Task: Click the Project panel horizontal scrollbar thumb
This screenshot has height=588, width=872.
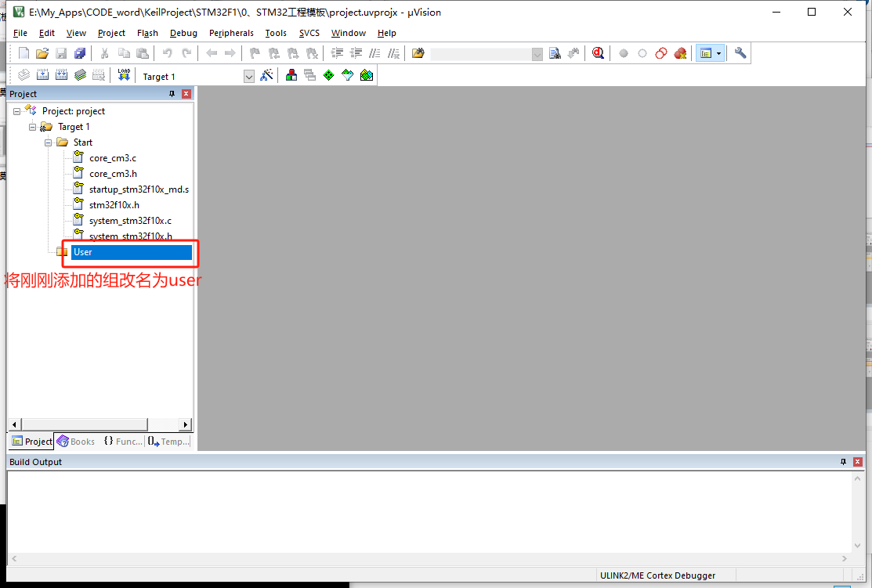Action: point(85,424)
